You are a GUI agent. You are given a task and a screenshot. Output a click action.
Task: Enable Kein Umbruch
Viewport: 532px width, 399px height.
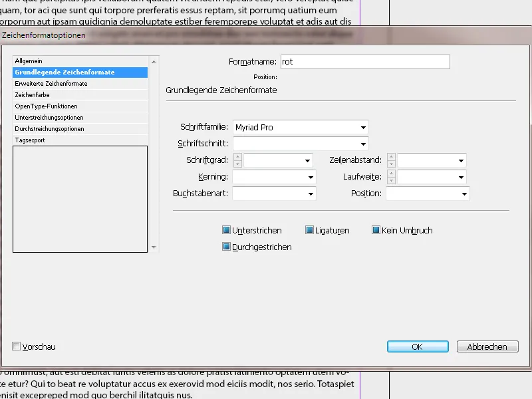tap(376, 229)
